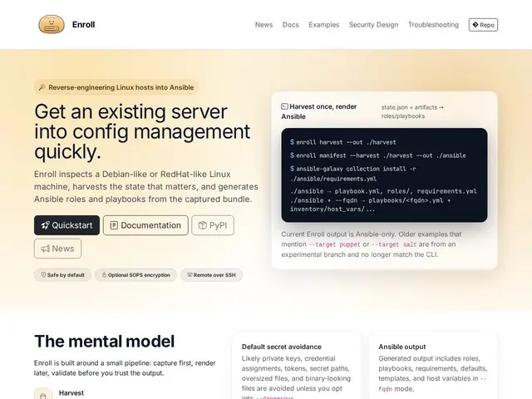
Task: Click the Enroll mascot logo
Action: tap(52, 24)
